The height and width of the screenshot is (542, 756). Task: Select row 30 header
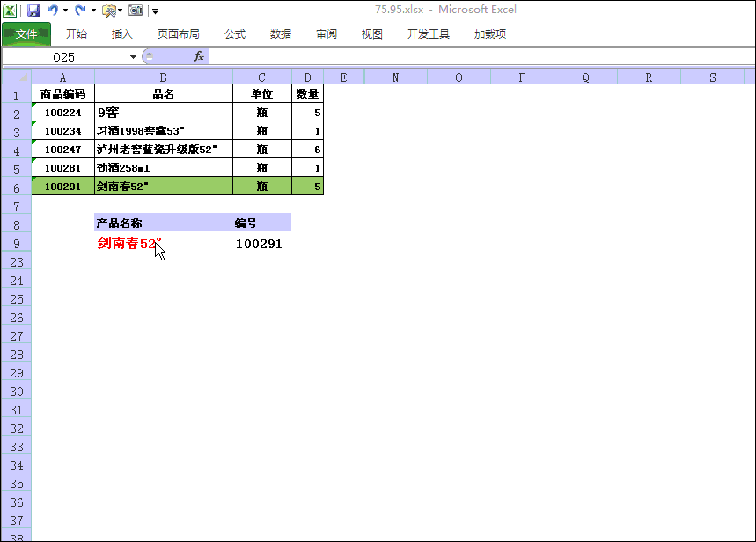(17, 391)
